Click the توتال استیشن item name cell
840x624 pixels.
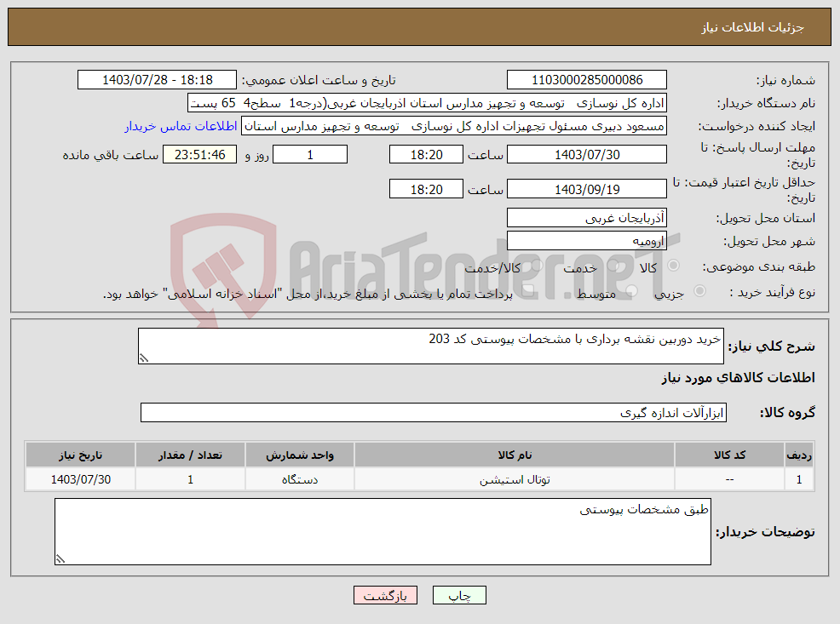click(515, 479)
